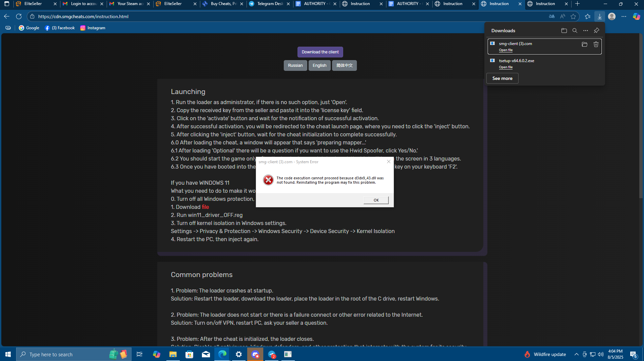Delete the smg-client (3).com download
Viewport: 644px width, 361px height.
coord(596,44)
